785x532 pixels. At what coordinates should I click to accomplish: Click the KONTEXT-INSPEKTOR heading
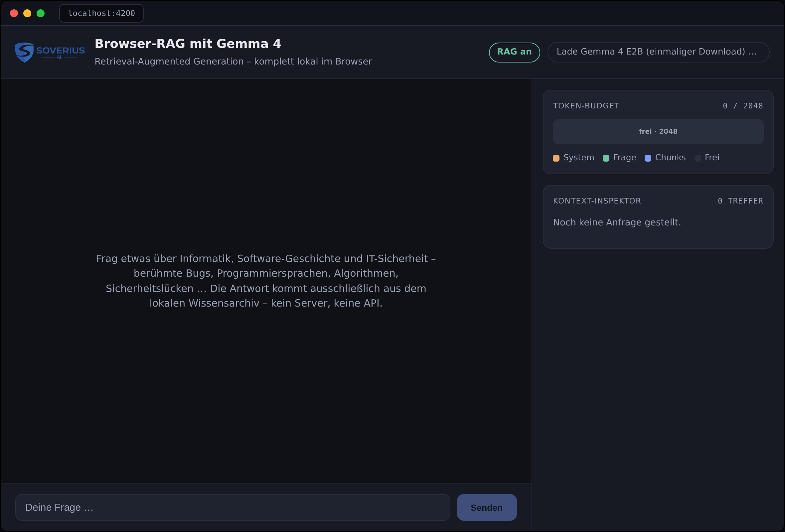pyautogui.click(x=597, y=201)
